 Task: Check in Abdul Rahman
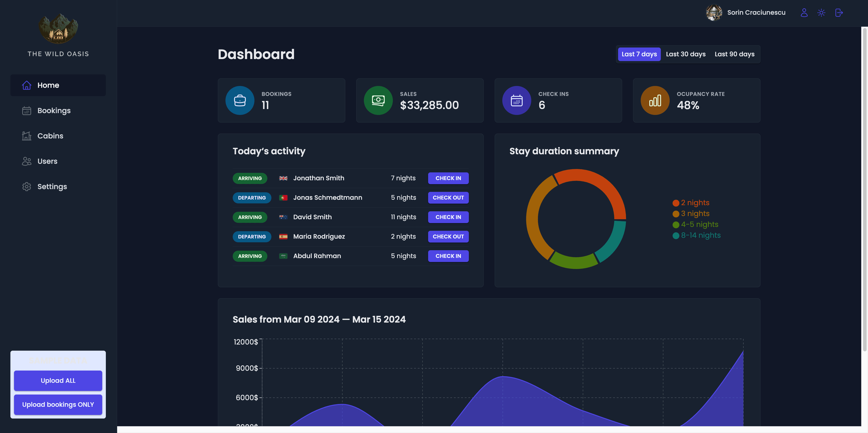[x=448, y=256]
